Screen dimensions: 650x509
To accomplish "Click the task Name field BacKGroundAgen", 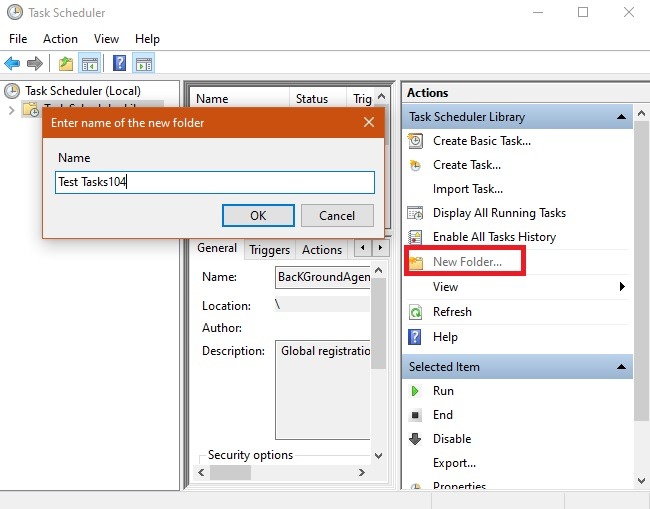I will pyautogui.click(x=323, y=277).
